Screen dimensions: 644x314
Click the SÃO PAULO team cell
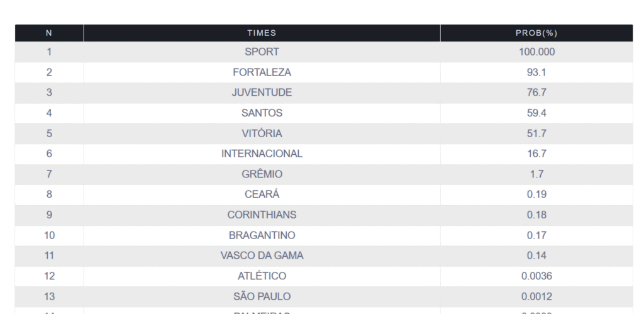(262, 296)
